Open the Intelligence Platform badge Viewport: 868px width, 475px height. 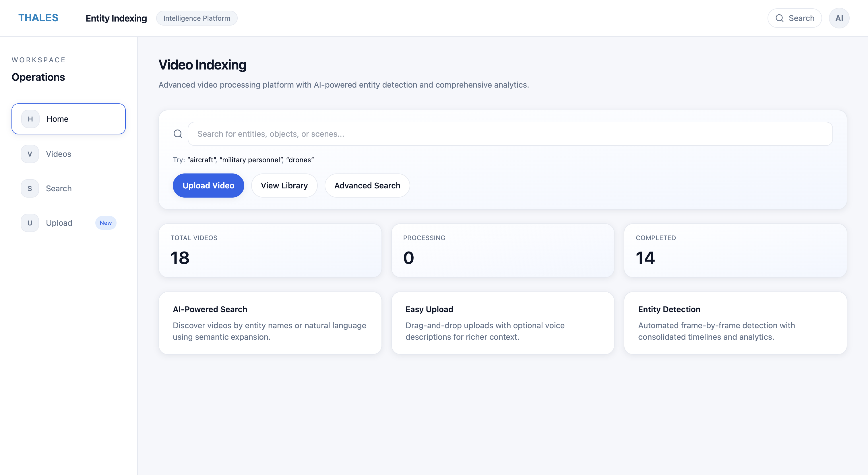[x=196, y=18]
